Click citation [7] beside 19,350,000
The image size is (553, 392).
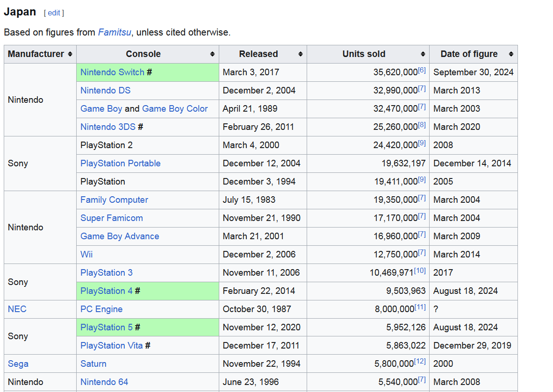(422, 198)
